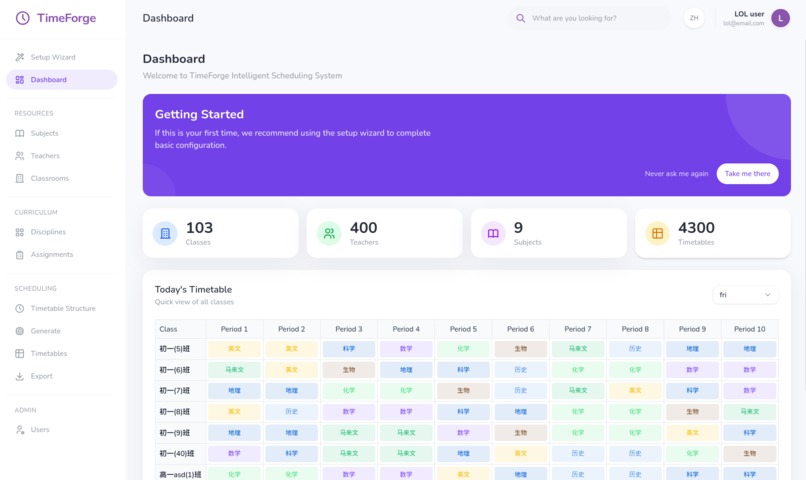Click Period 9 cell in 初一(9)班 row

(692, 433)
